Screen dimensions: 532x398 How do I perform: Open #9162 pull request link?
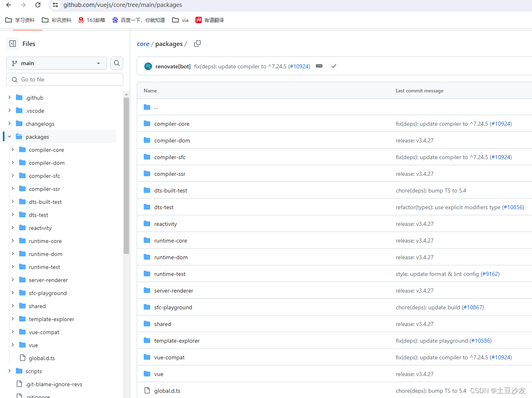tap(490, 274)
